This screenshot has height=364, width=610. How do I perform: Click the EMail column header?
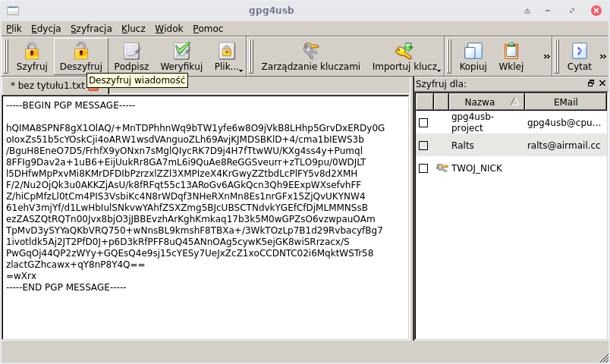click(566, 102)
